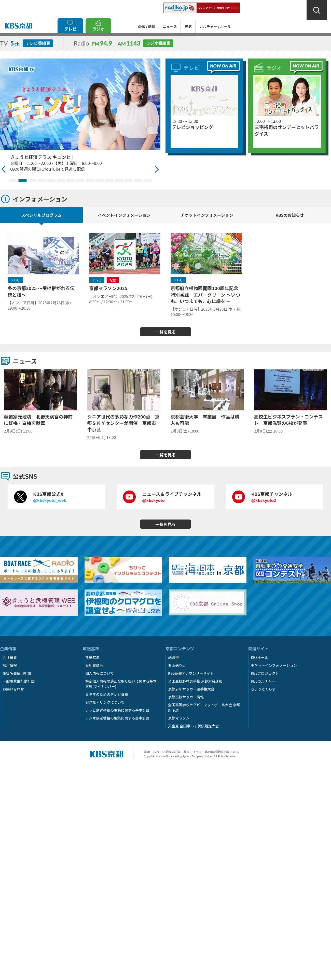This screenshot has height=980, width=331.
Task: Click the テレビ番組表 button
Action: click(38, 43)
